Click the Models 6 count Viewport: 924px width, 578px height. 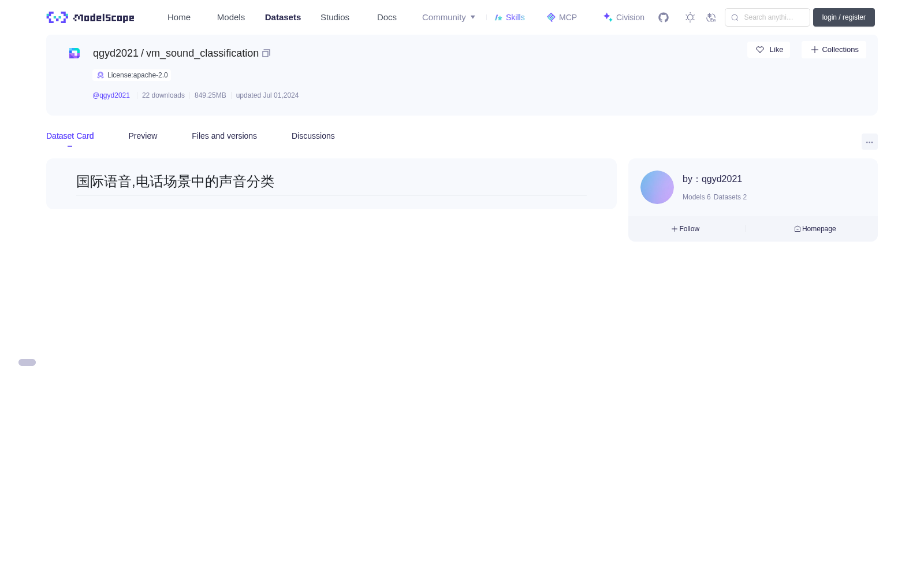[696, 197]
